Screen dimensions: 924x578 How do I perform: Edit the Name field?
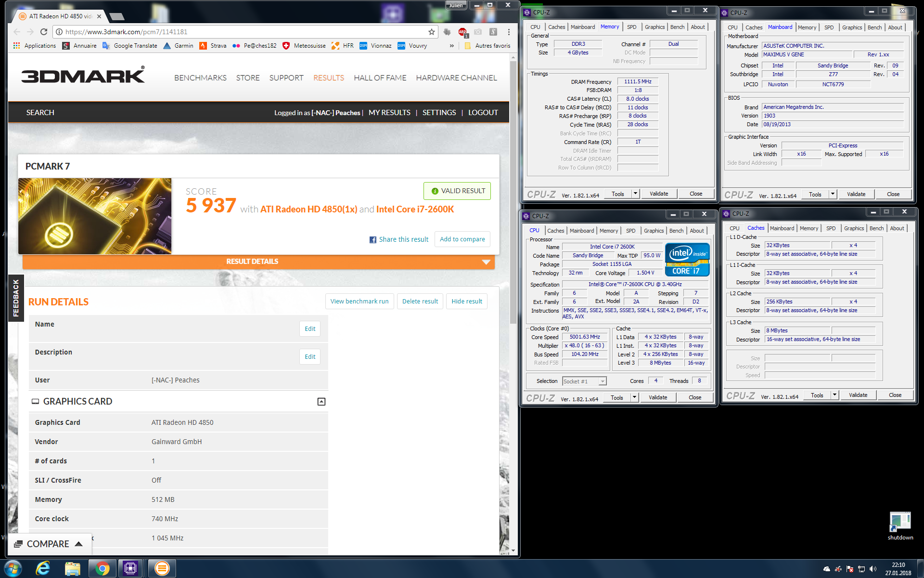(x=310, y=329)
